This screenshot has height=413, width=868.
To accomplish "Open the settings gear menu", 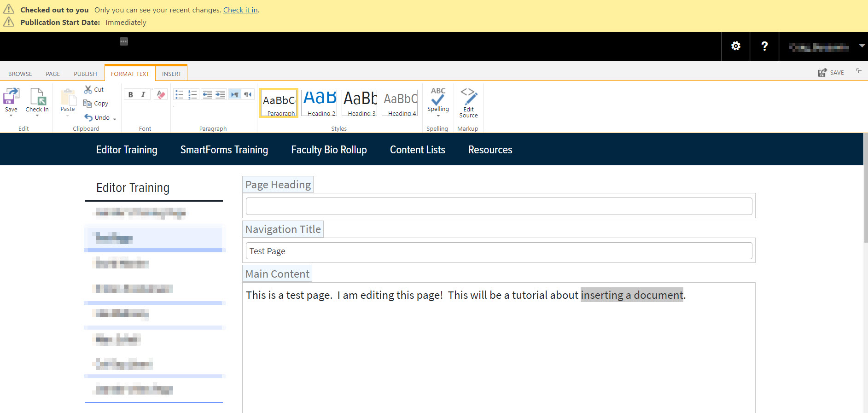I will [735, 46].
